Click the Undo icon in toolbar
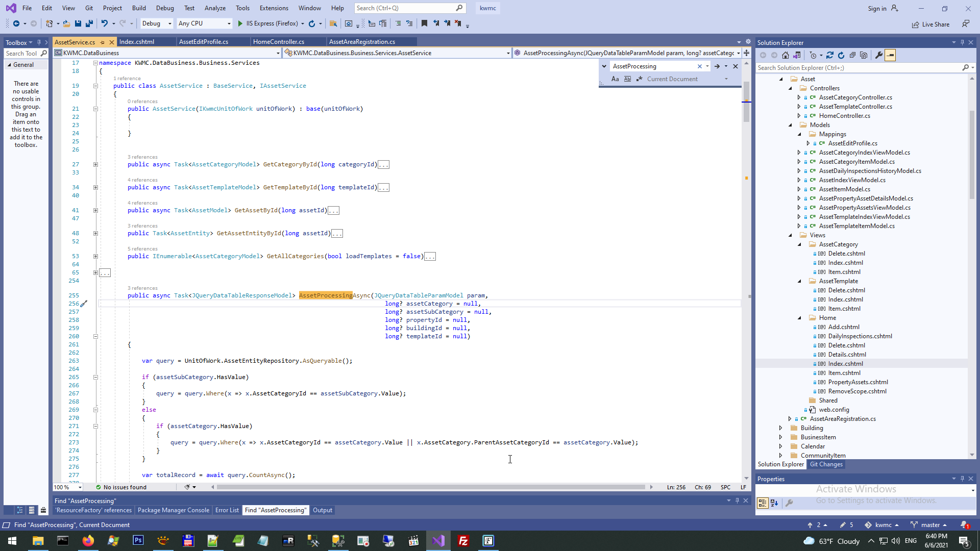Screen dimensions: 980x551 [x=104, y=23]
